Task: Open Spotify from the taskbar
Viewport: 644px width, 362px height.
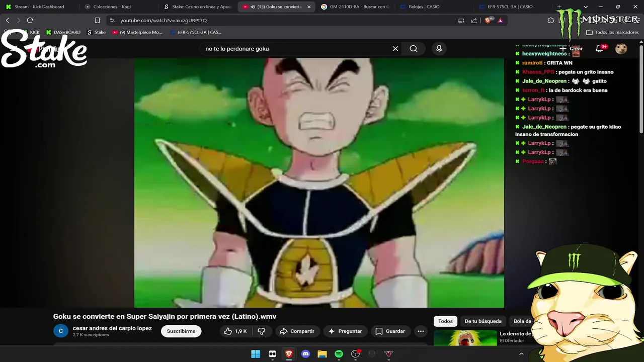Action: click(x=339, y=354)
